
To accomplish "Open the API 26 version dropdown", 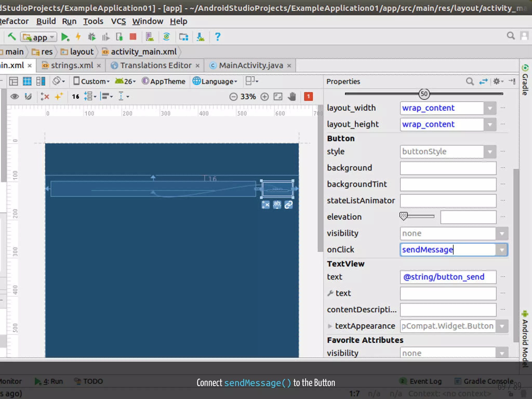I will (125, 81).
